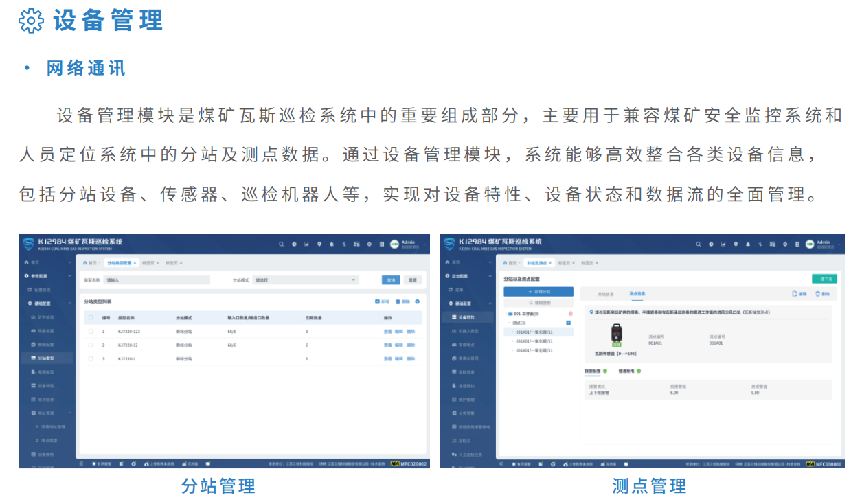Click the blue plus 新增 icon above 分站类型 table
Viewport: 862px width, 504px height.
[377, 301]
